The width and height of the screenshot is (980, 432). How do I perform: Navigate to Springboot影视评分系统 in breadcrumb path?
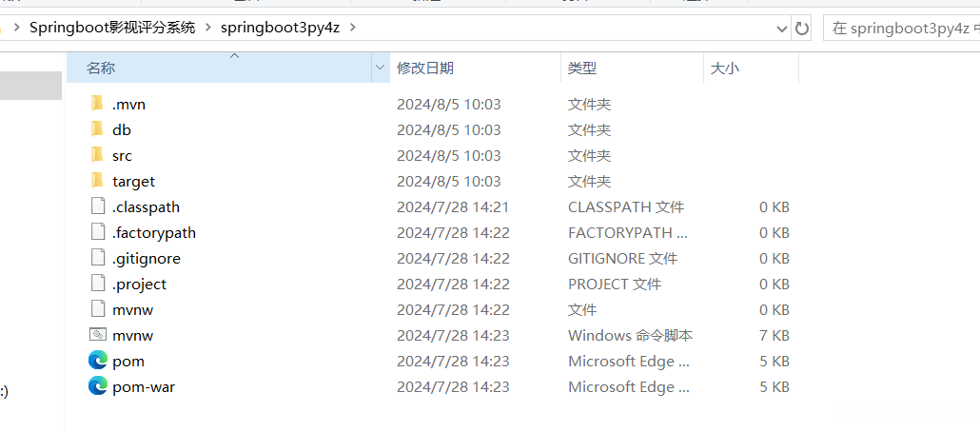tap(112, 28)
